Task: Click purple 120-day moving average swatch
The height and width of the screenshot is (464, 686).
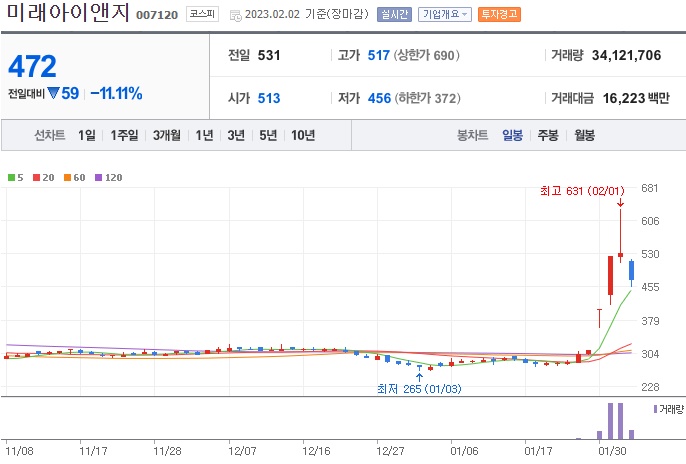Action: pos(98,178)
